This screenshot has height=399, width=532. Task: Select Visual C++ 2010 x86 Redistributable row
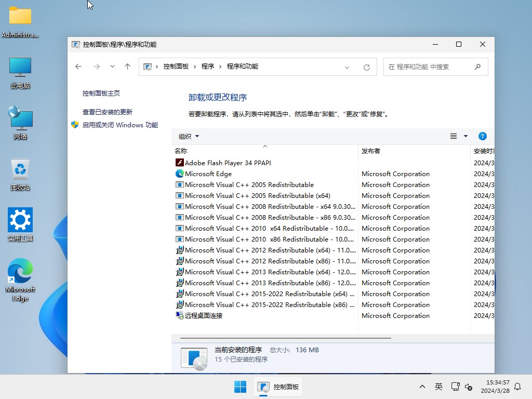click(334, 239)
